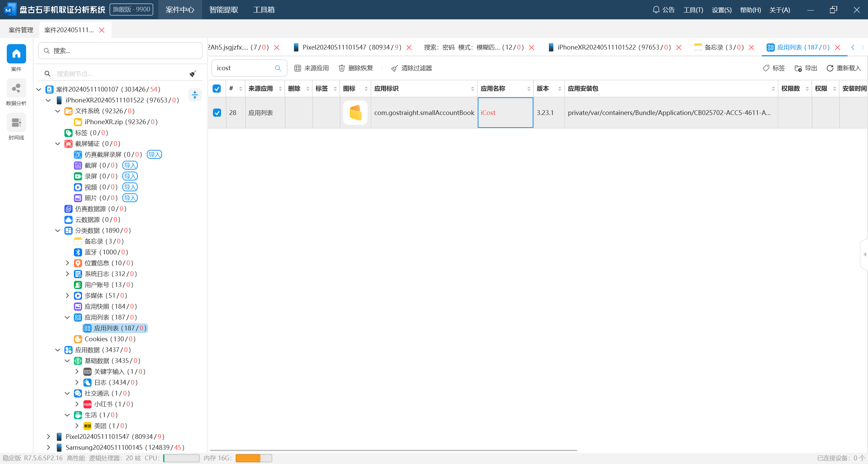This screenshot has height=464, width=868.
Task: Click the broom icon beside tree search
Action: [193, 74]
